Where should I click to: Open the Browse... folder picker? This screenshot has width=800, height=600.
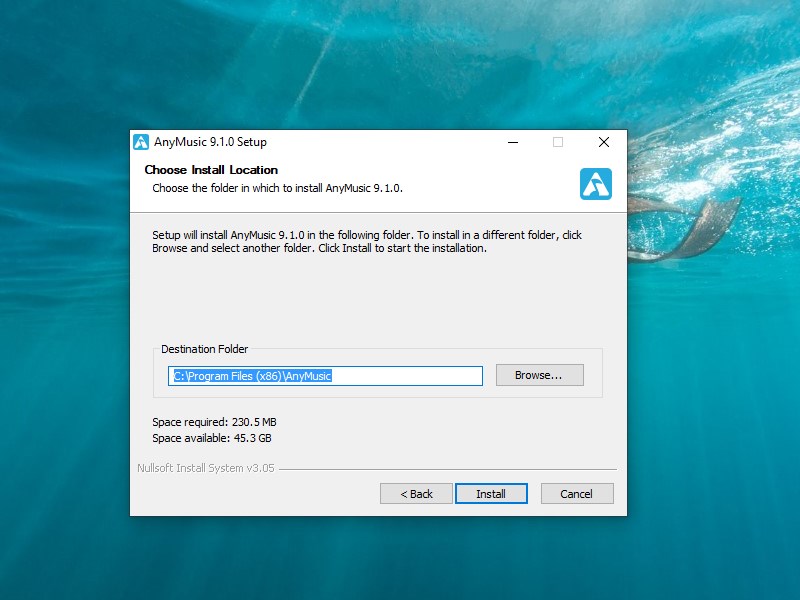pyautogui.click(x=540, y=375)
